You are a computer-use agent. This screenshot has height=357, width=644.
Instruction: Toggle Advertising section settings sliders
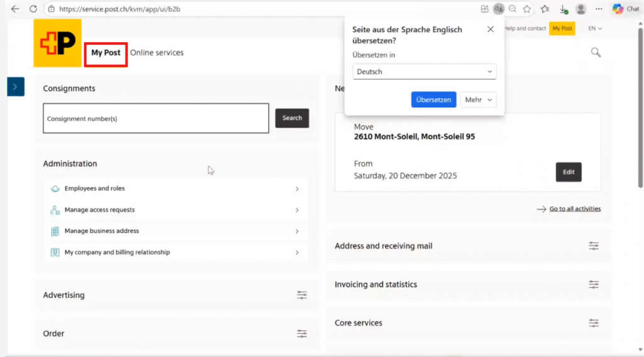point(302,295)
